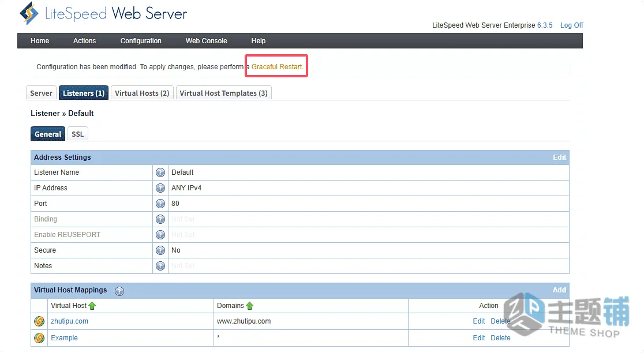
Task: Click the 'Binding' row label
Action: pos(46,219)
